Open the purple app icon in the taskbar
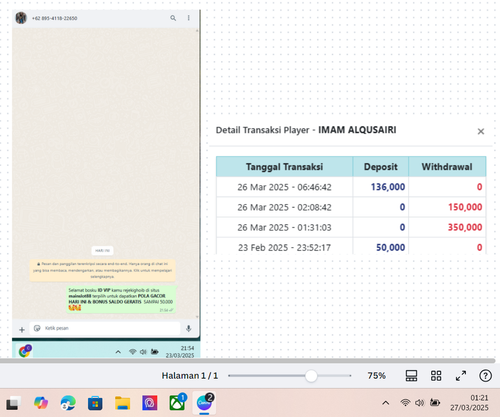This screenshot has height=417, width=500. click(150, 403)
